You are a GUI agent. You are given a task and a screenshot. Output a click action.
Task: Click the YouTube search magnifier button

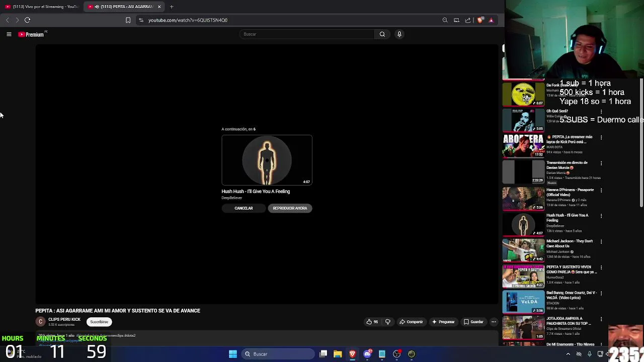click(x=382, y=34)
